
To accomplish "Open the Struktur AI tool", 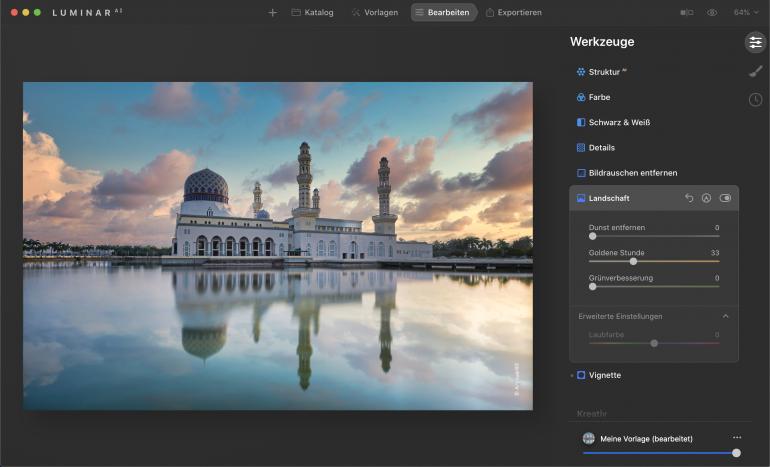I will [602, 72].
